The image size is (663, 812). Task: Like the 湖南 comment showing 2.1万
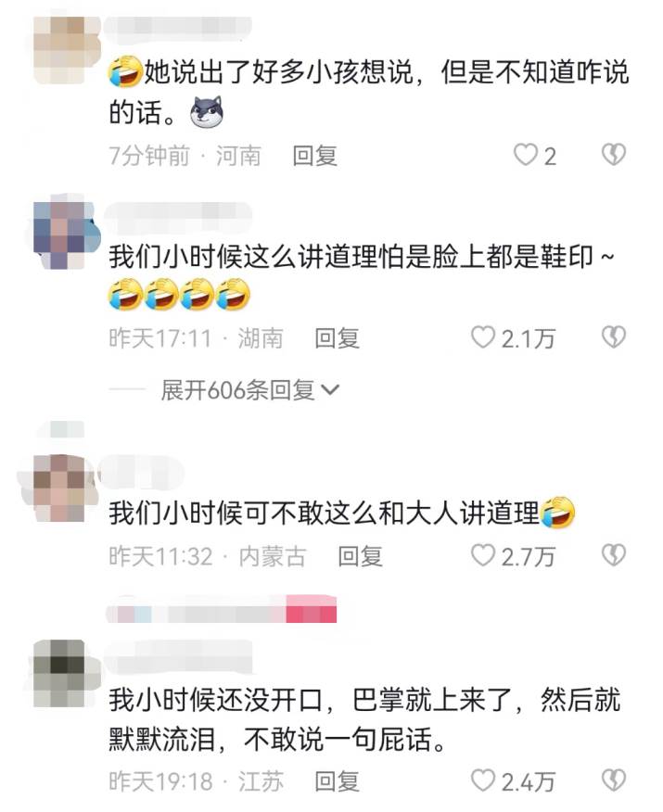[x=483, y=337]
